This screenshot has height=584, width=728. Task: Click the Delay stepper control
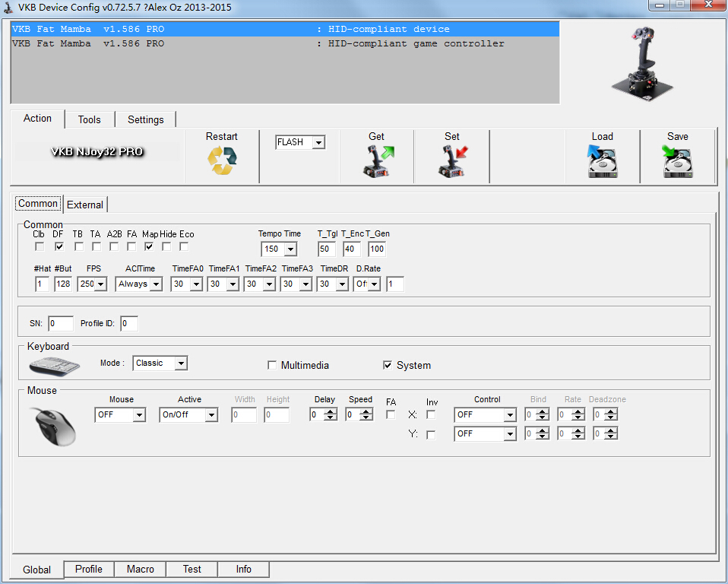[331, 415]
